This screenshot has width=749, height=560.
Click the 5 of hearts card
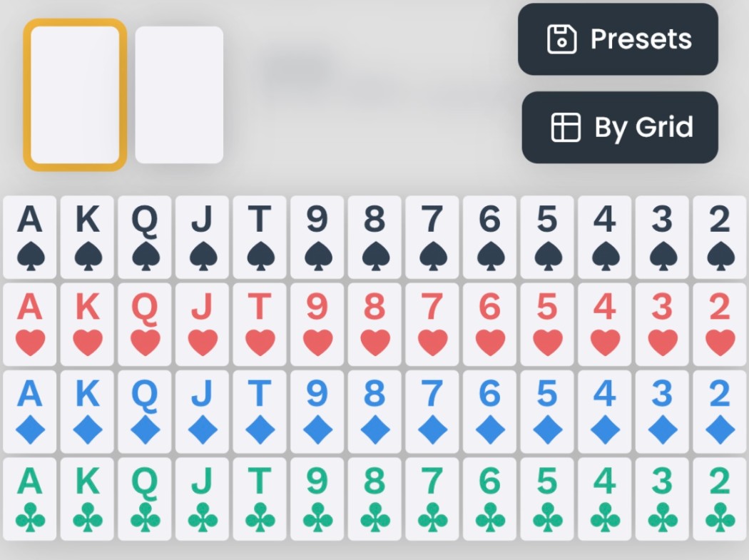pos(547,325)
